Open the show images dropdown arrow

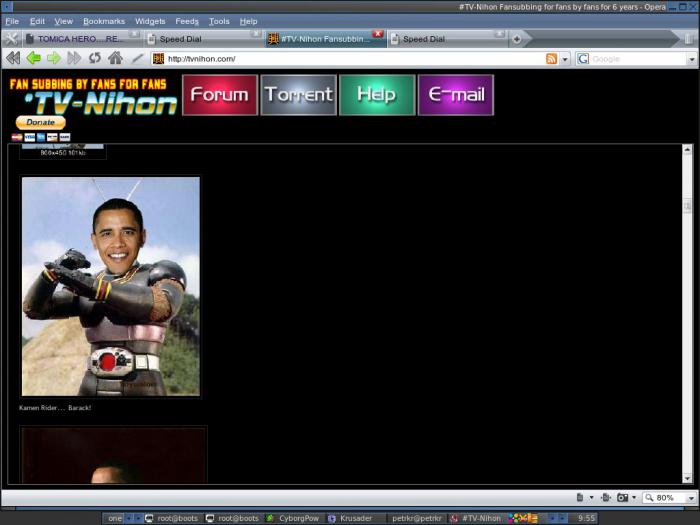(634, 498)
